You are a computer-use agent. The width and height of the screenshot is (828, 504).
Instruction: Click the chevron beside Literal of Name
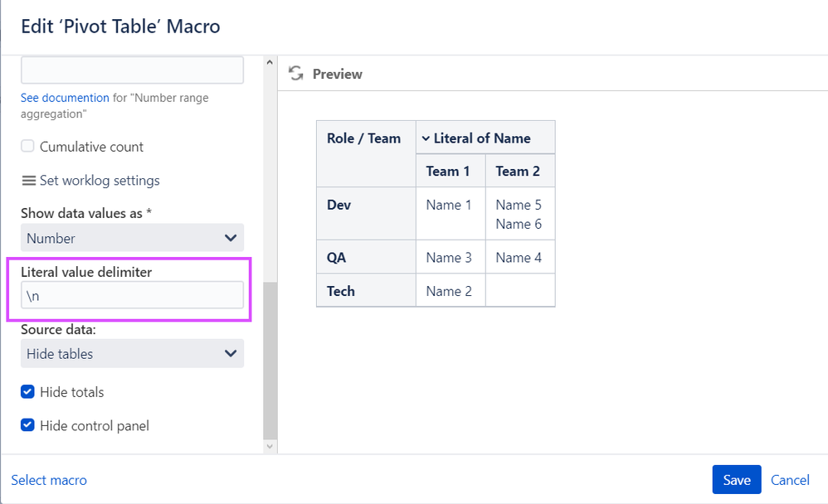point(426,138)
